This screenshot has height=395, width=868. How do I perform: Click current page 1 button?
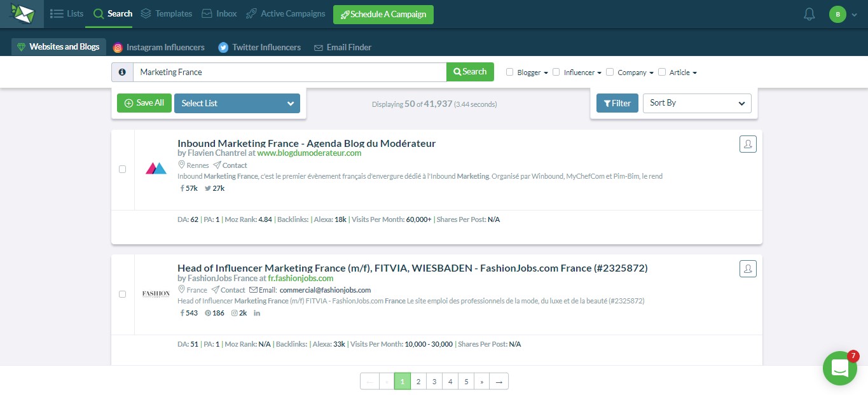pos(403,382)
